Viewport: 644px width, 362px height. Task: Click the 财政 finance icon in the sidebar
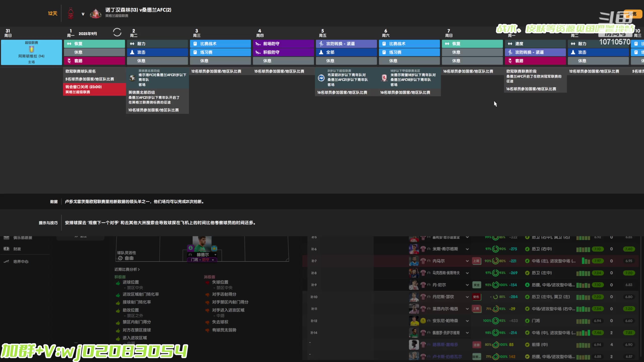click(6, 249)
